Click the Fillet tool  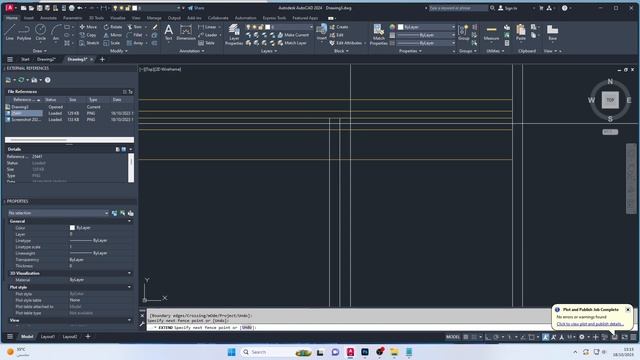134,35
